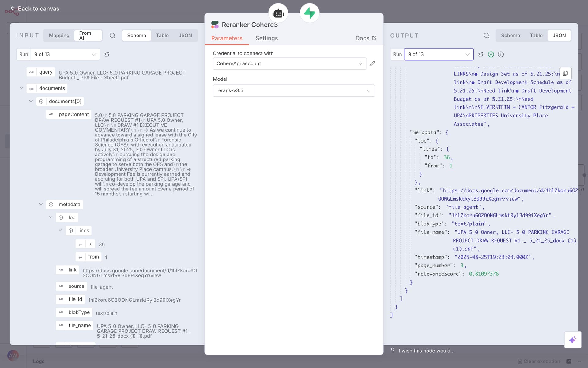The image size is (588, 368).
Task: Click the info icon beside output run
Action: 501,54
